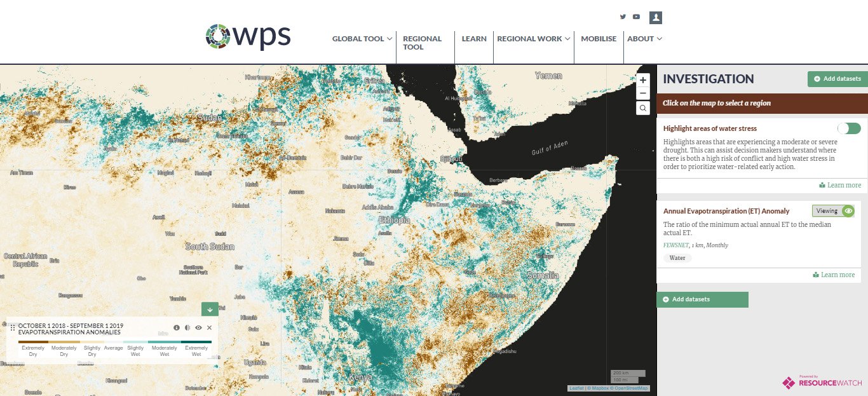
Task: Select the MOBILISE menu item
Action: [x=599, y=39]
